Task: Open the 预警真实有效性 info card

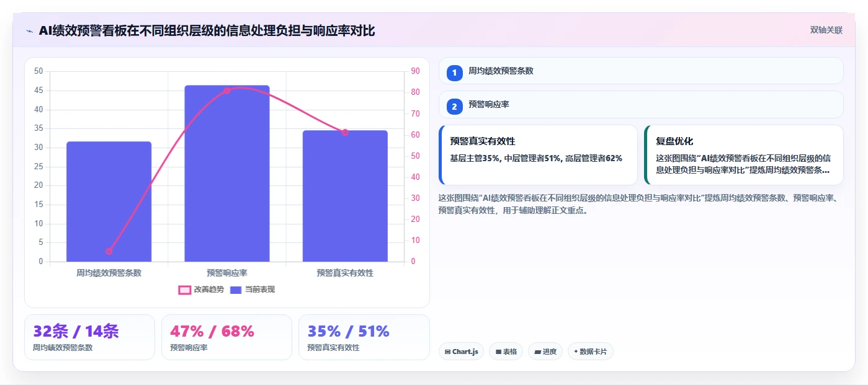Action: [538, 155]
